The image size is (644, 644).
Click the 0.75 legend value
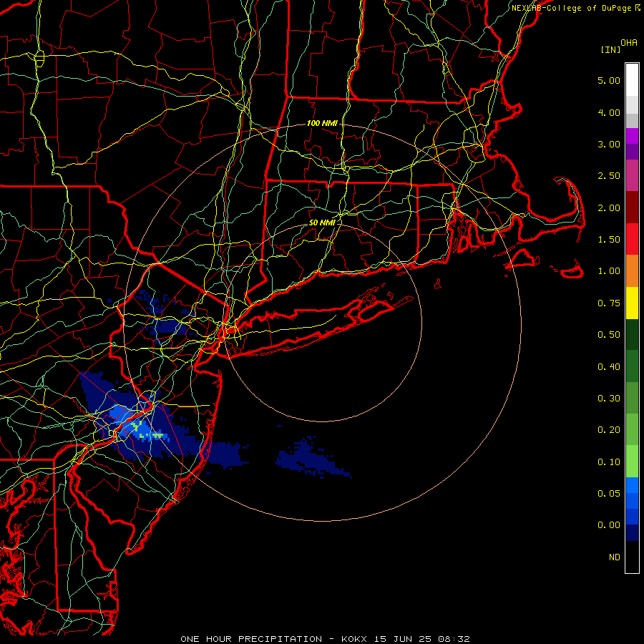point(609,303)
